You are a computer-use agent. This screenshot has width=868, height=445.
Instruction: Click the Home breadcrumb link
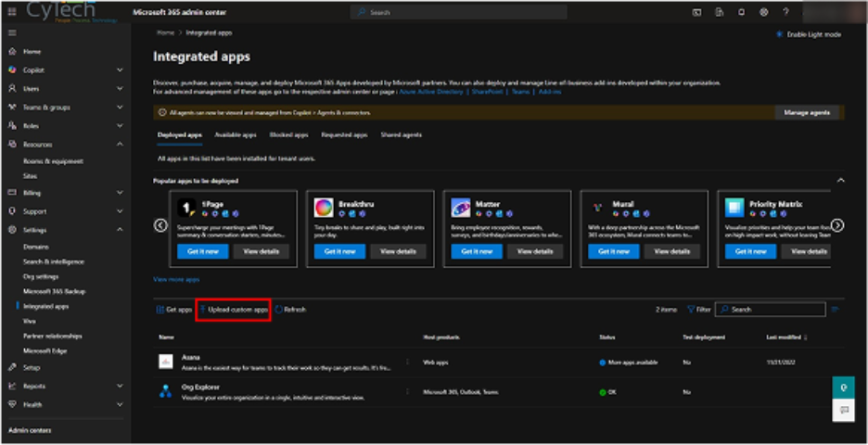click(165, 32)
